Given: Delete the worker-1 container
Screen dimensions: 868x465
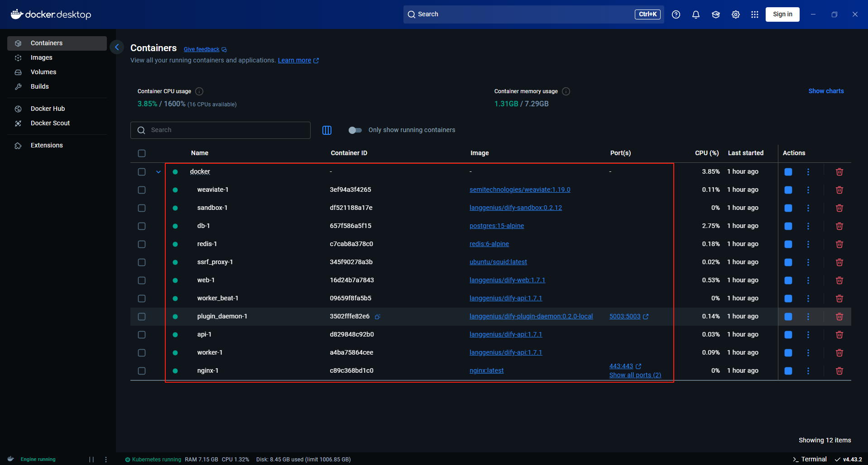Looking at the screenshot, I should coord(839,353).
